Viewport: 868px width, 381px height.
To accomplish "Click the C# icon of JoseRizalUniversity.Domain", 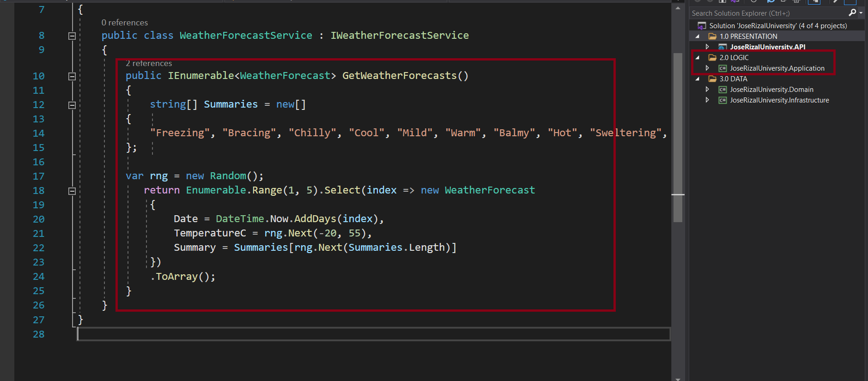I will pos(722,90).
